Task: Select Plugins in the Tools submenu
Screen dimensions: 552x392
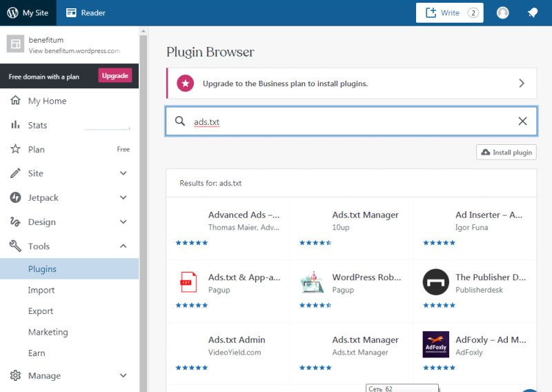Action: [70, 268]
